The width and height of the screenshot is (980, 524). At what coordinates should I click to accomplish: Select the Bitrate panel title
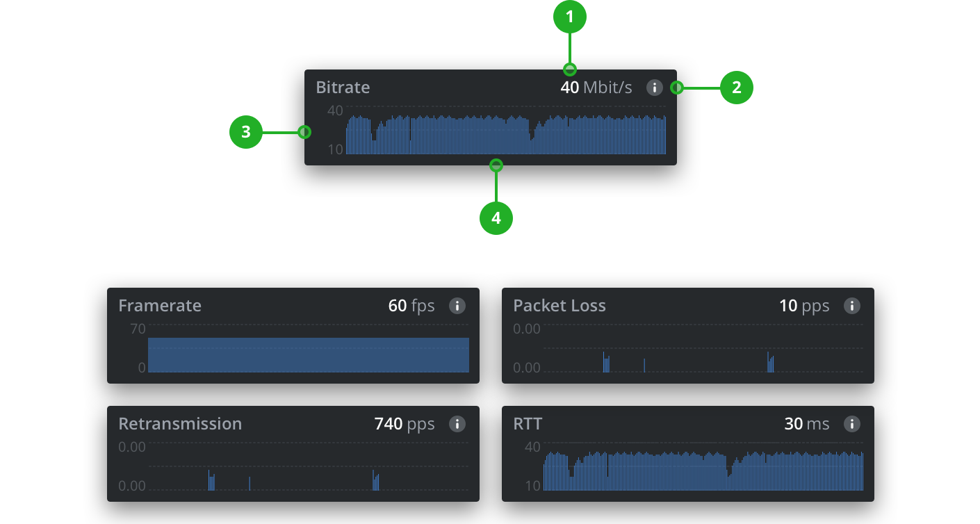click(343, 87)
